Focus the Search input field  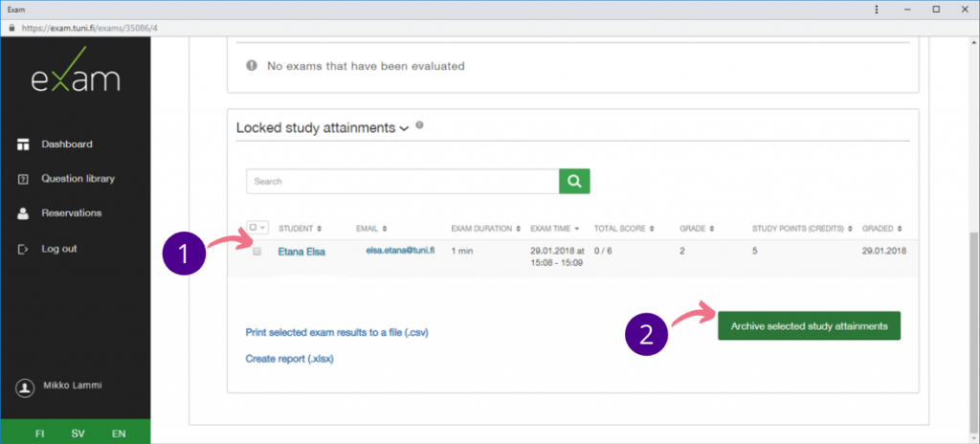pos(402,181)
